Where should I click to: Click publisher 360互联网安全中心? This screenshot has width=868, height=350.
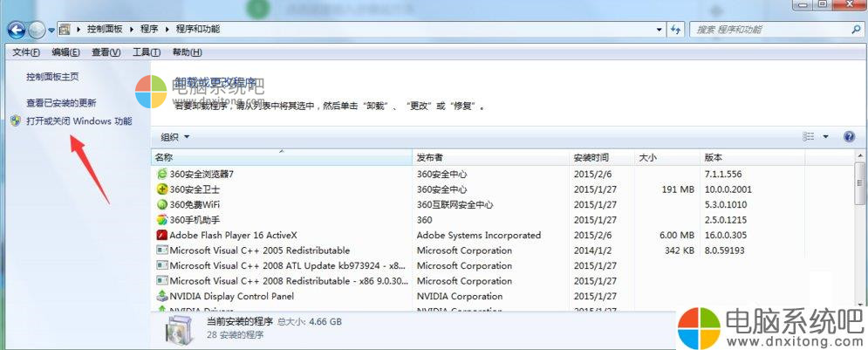pos(455,204)
